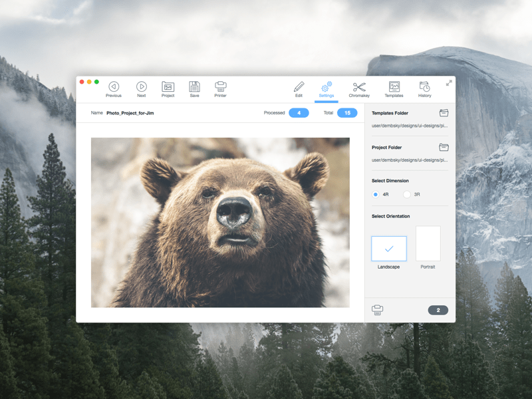Advance to the Next photo

(142, 87)
